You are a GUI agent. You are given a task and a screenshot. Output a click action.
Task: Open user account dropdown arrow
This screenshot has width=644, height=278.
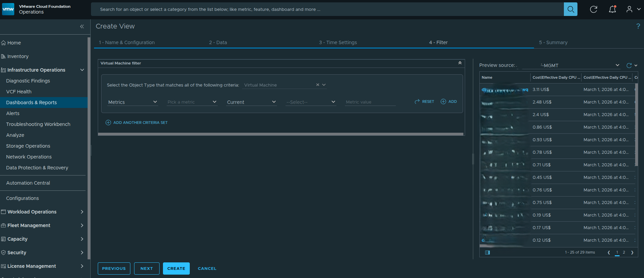click(x=639, y=9)
